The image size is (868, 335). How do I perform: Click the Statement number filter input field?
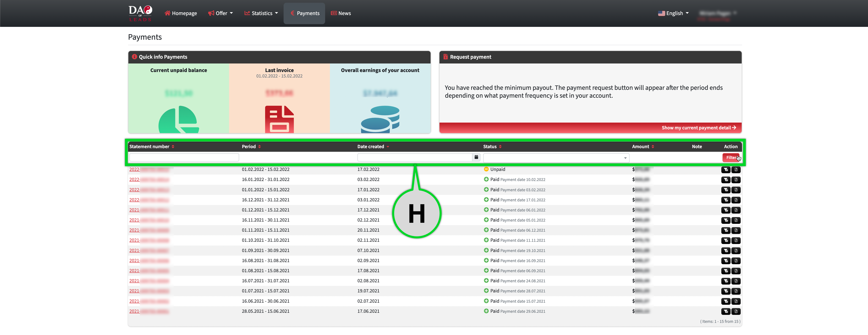[184, 157]
